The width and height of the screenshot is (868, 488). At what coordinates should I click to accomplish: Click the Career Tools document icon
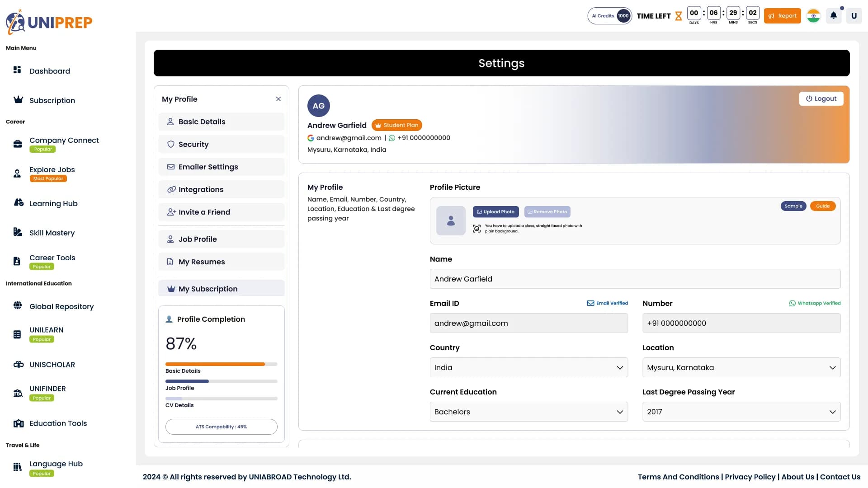coord(17,261)
